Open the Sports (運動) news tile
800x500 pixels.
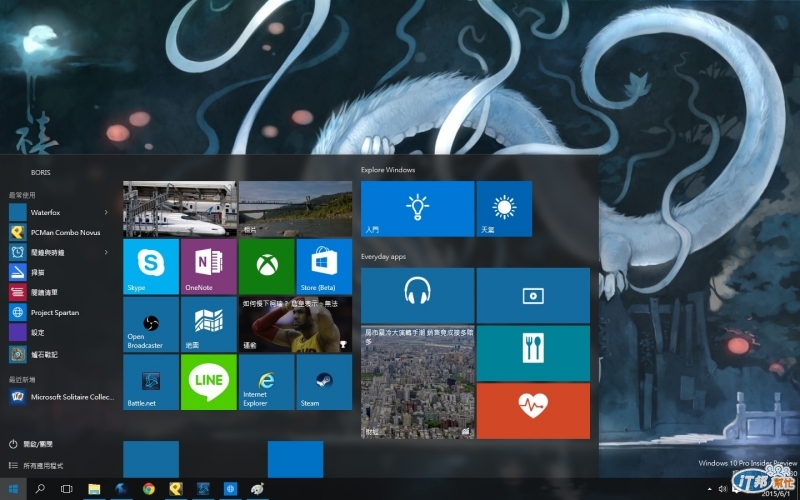(x=295, y=324)
